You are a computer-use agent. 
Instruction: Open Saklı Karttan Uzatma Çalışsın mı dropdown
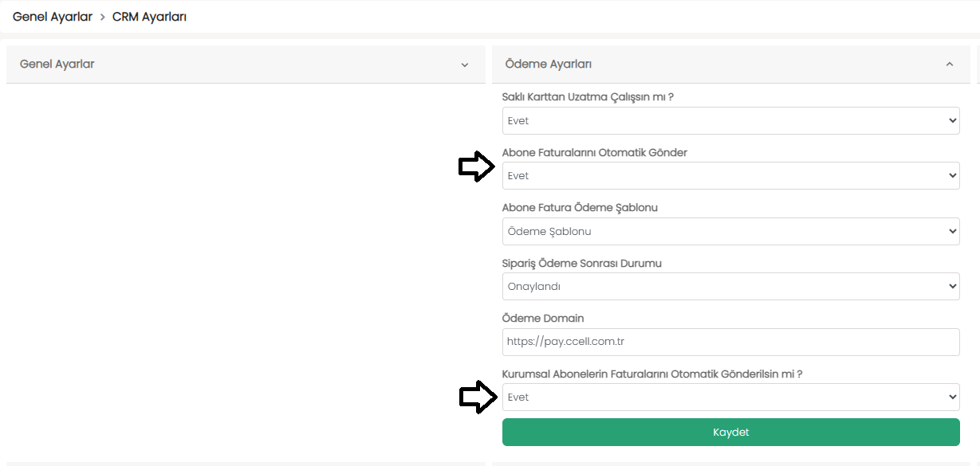point(730,121)
